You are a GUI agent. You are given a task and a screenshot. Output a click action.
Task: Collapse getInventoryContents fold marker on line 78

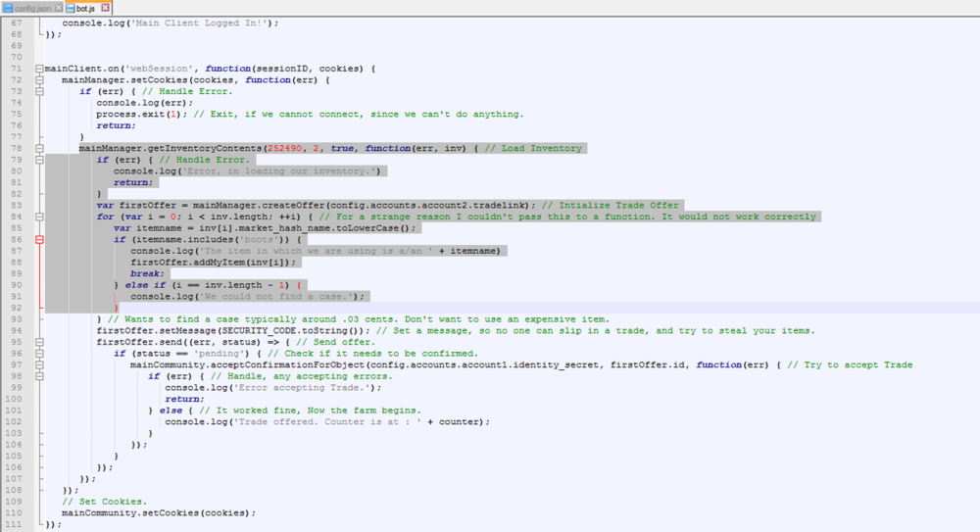(40, 148)
